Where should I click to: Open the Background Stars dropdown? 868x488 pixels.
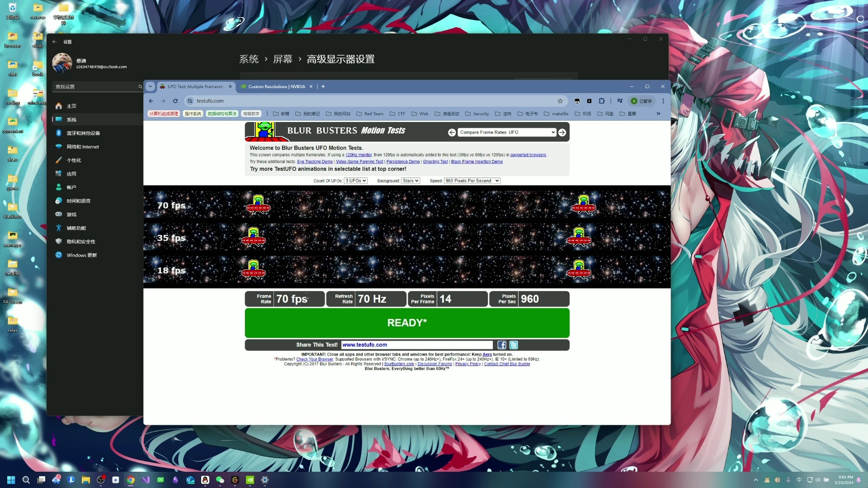point(410,181)
